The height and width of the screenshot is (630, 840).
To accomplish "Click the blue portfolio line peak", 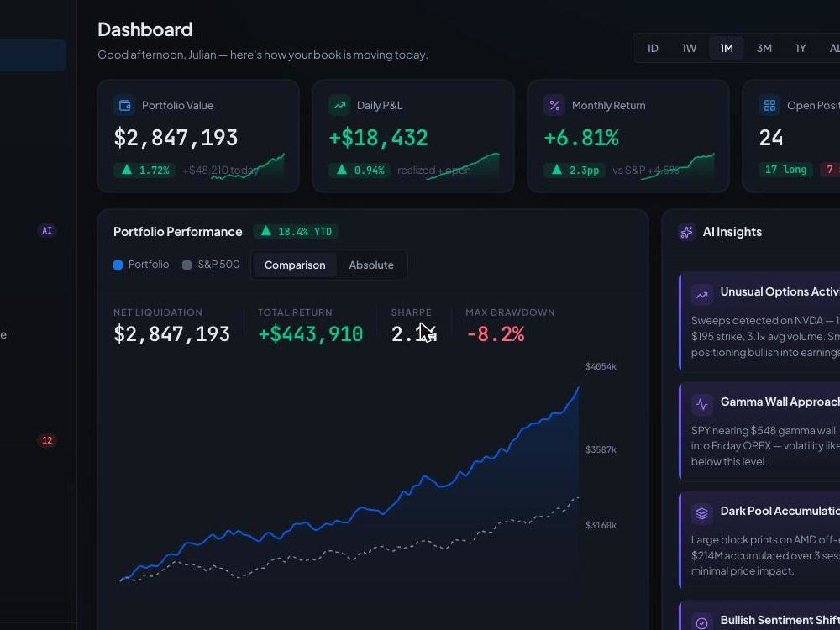I will tap(578, 387).
